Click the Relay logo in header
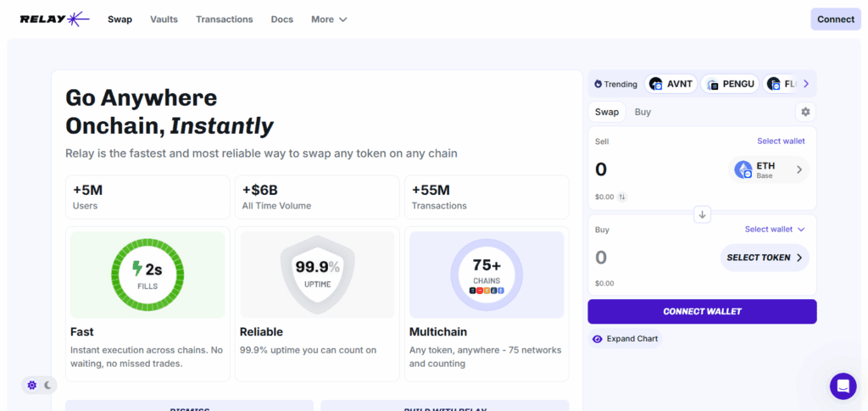The image size is (868, 411). (53, 19)
